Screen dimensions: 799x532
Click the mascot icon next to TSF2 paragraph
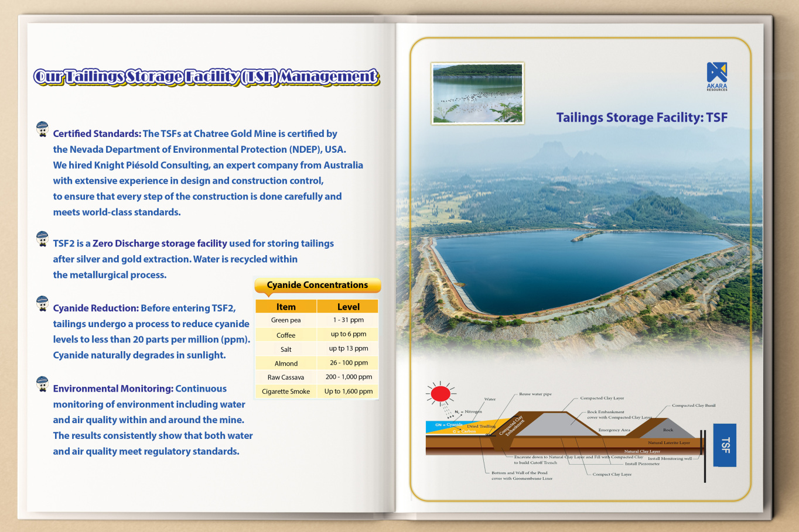pos(41,239)
